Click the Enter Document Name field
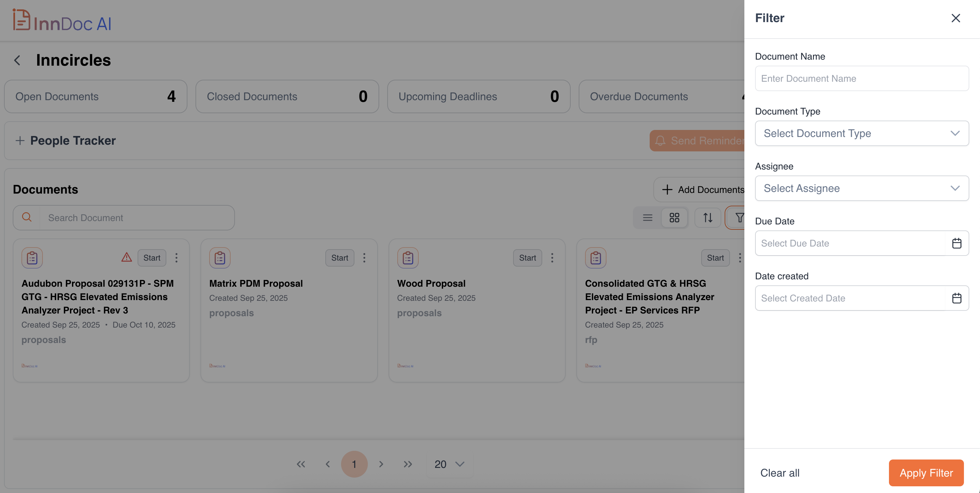This screenshot has width=980, height=493. tap(862, 78)
